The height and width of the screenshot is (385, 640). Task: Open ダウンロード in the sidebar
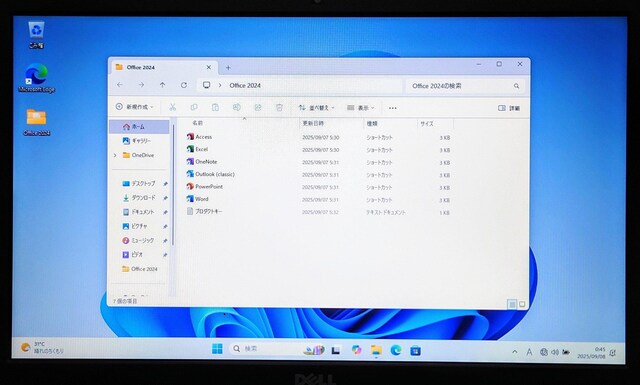139,198
